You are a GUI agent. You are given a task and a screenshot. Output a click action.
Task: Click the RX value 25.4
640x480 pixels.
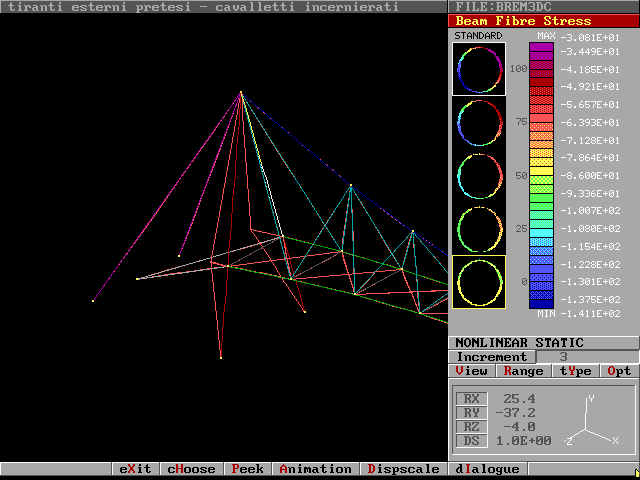tap(519, 399)
